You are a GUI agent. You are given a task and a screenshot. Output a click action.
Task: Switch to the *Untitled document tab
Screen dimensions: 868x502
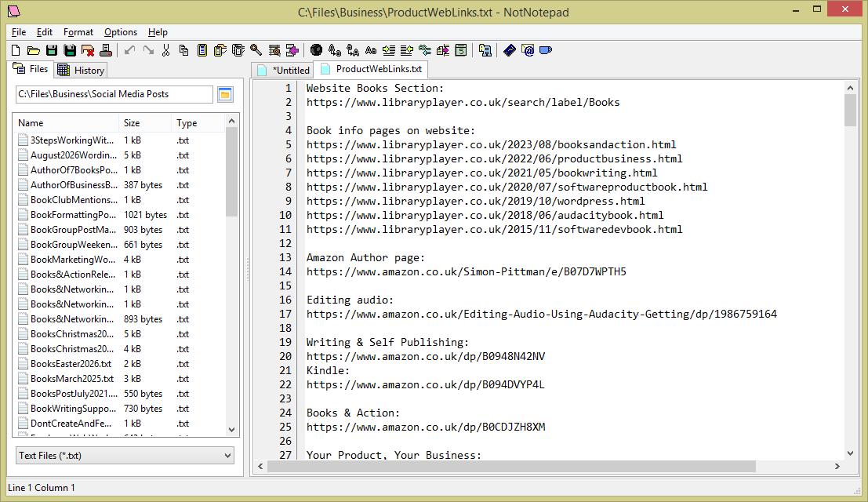pyautogui.click(x=283, y=71)
